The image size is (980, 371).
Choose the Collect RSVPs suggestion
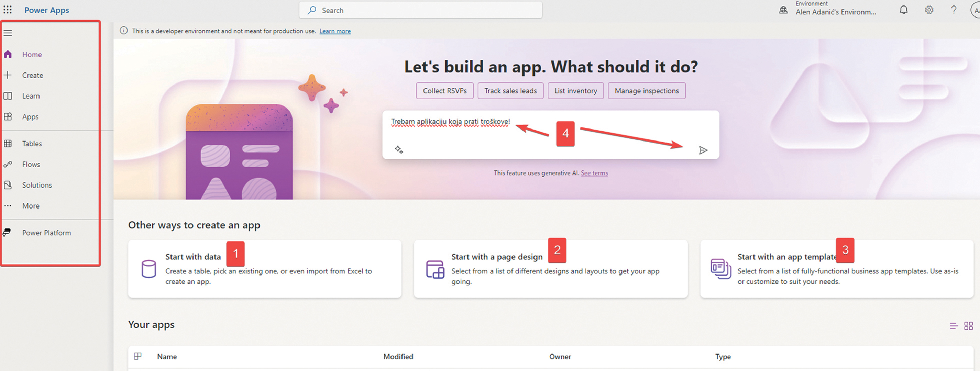(445, 91)
